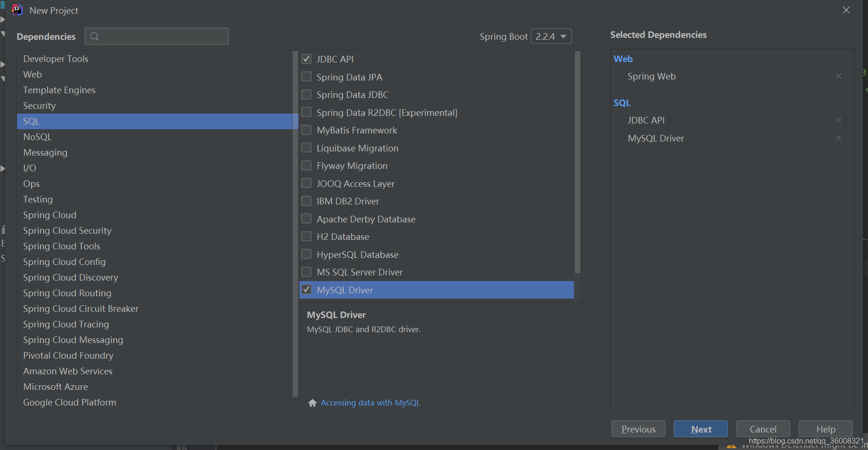Tick the Flyway Migration checkbox
The width and height of the screenshot is (868, 450).
coord(306,166)
